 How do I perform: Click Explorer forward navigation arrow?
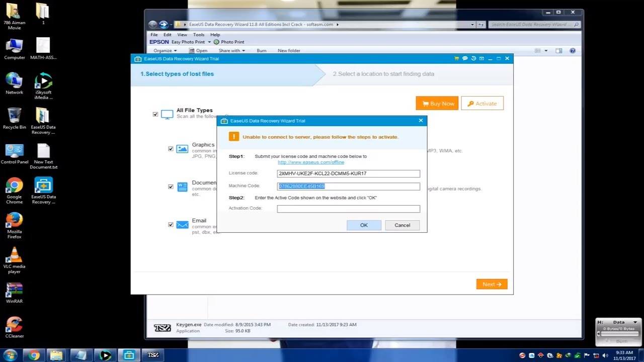tap(163, 24)
